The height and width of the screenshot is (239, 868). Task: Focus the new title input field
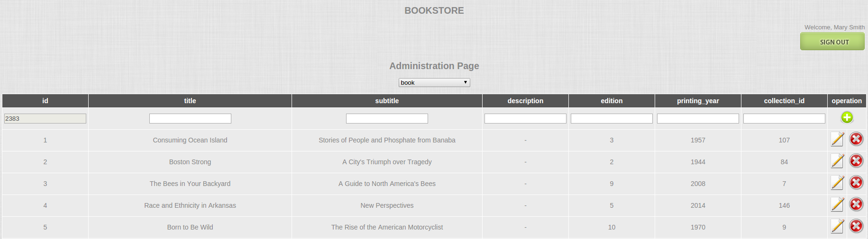190,118
